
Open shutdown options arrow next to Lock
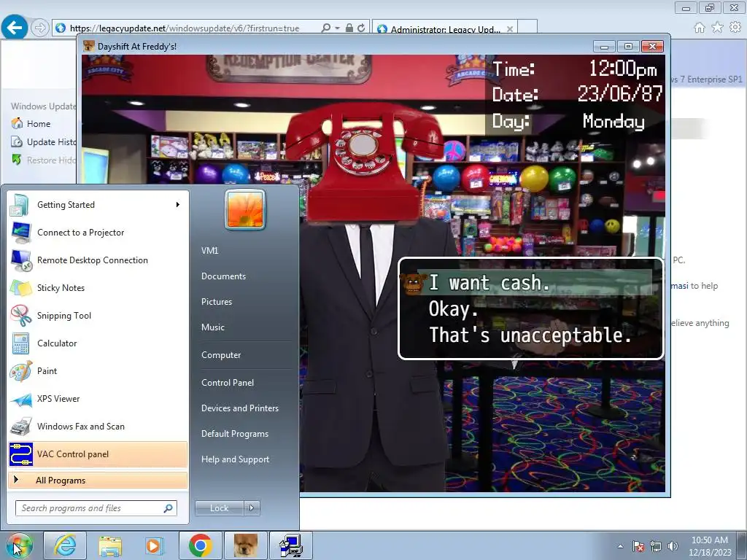(x=252, y=508)
